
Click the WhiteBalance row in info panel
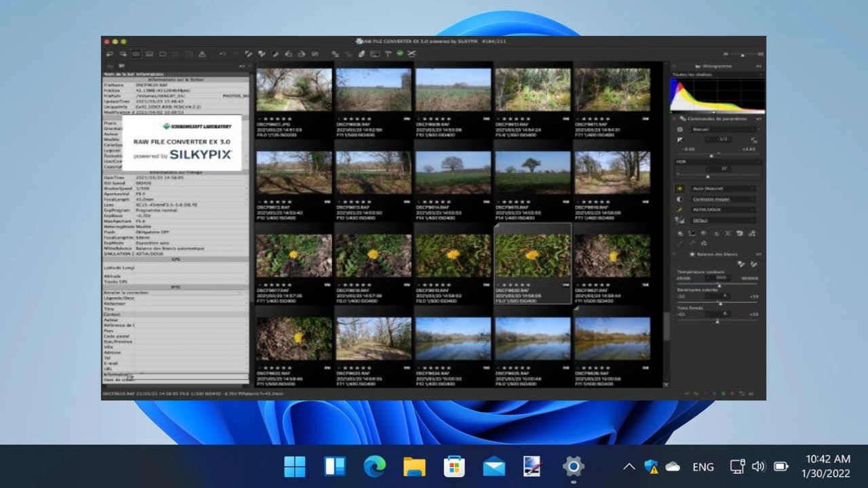click(x=176, y=248)
